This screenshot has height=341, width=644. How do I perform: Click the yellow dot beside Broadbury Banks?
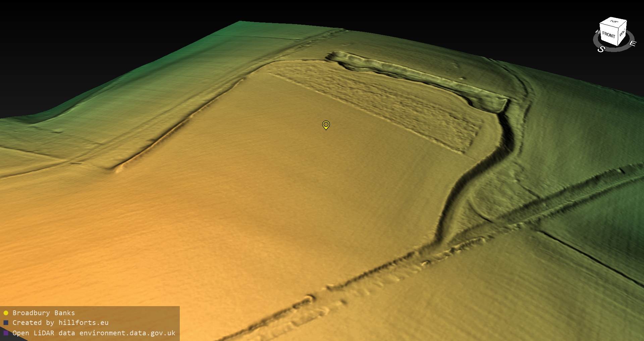(x=6, y=313)
